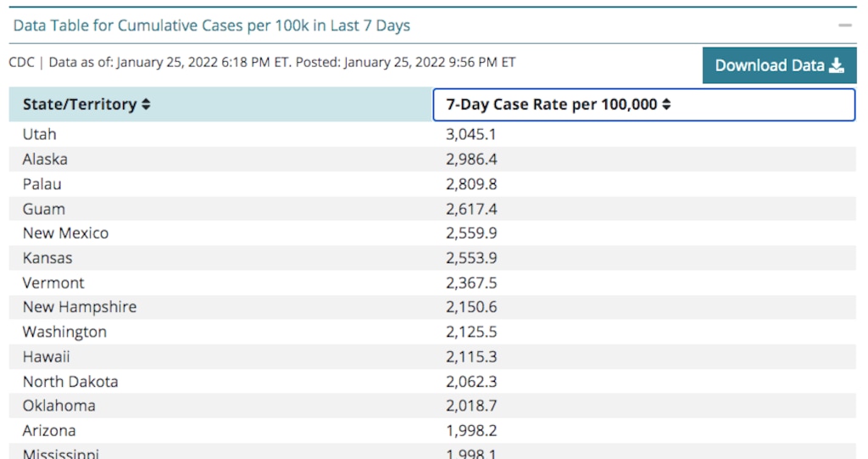
Task: Select the State/Territory column header text
Action: (80, 104)
